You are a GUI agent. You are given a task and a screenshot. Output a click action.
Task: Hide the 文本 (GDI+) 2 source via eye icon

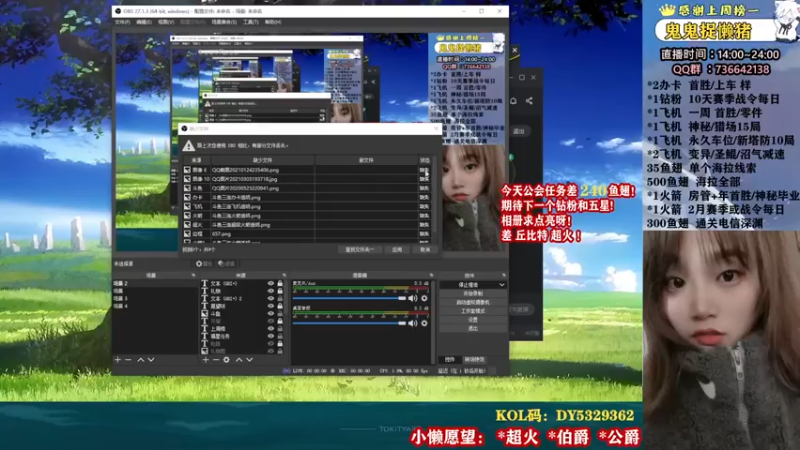click(271, 298)
